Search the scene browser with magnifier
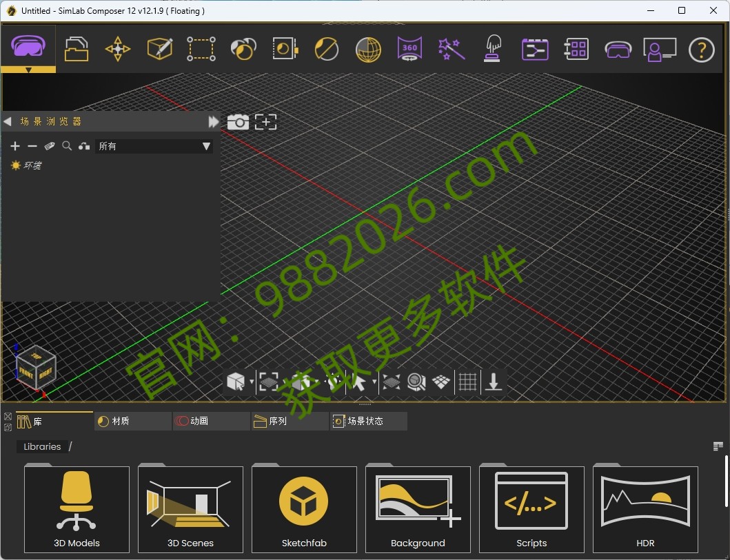The width and height of the screenshot is (730, 560). point(67,146)
